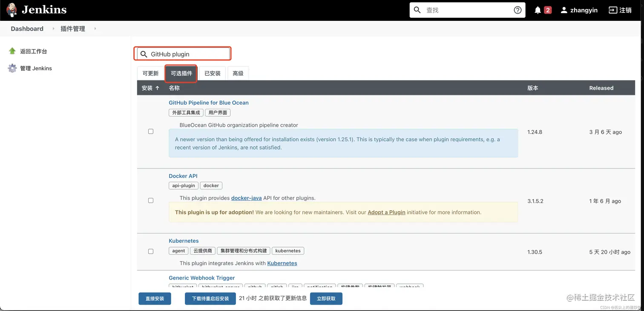Check the Docker API plugin checkbox
The height and width of the screenshot is (311, 644).
(151, 200)
